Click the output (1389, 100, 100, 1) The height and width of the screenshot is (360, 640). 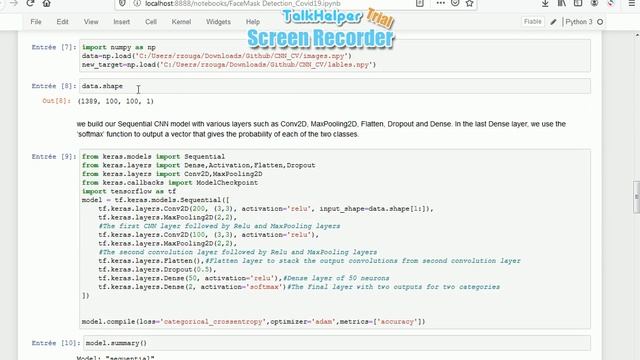click(x=116, y=101)
